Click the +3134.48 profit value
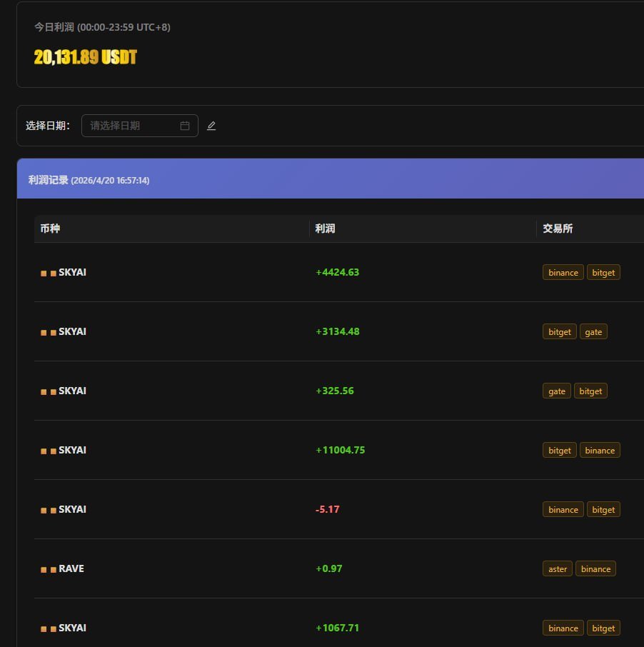This screenshot has height=647, width=644. 338,332
